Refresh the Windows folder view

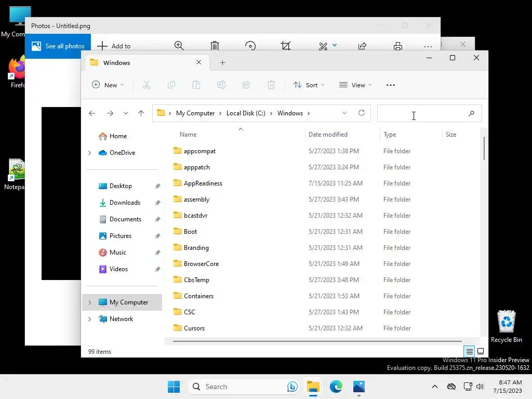pyautogui.click(x=362, y=113)
